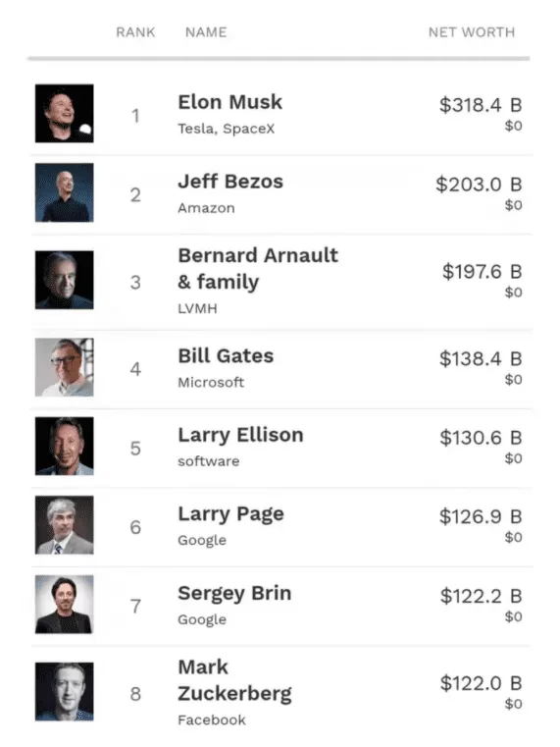The image size is (560, 747).
Task: Click the Jeff Bezos name link
Action: coord(230,182)
